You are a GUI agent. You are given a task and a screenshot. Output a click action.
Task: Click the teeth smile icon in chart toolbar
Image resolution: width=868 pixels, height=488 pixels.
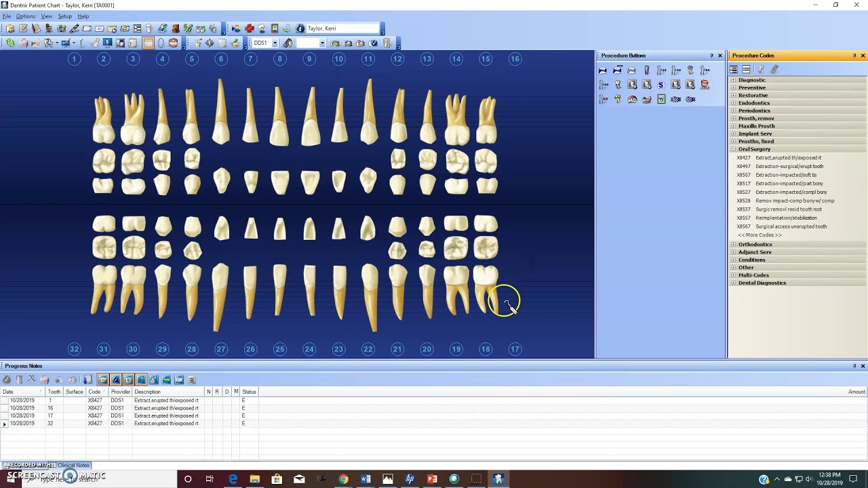click(x=173, y=43)
